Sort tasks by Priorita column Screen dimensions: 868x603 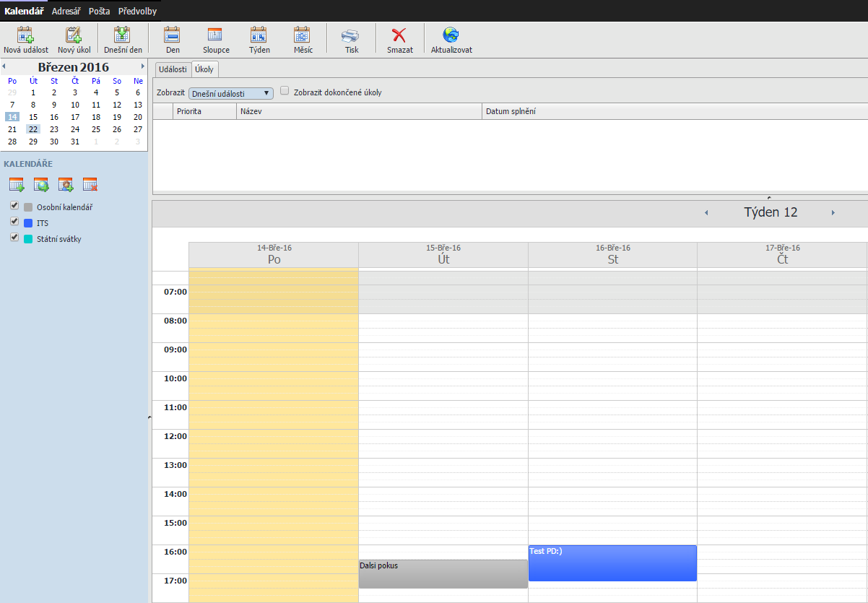coord(205,111)
